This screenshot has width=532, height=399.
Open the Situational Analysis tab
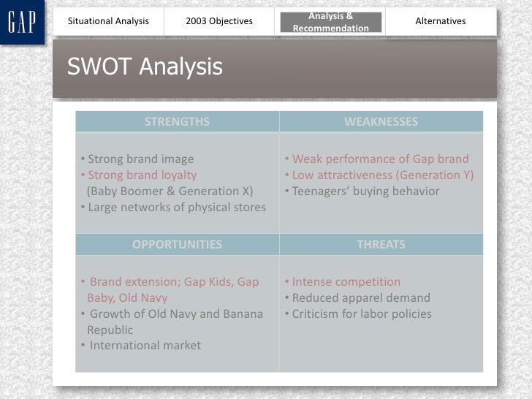(108, 21)
